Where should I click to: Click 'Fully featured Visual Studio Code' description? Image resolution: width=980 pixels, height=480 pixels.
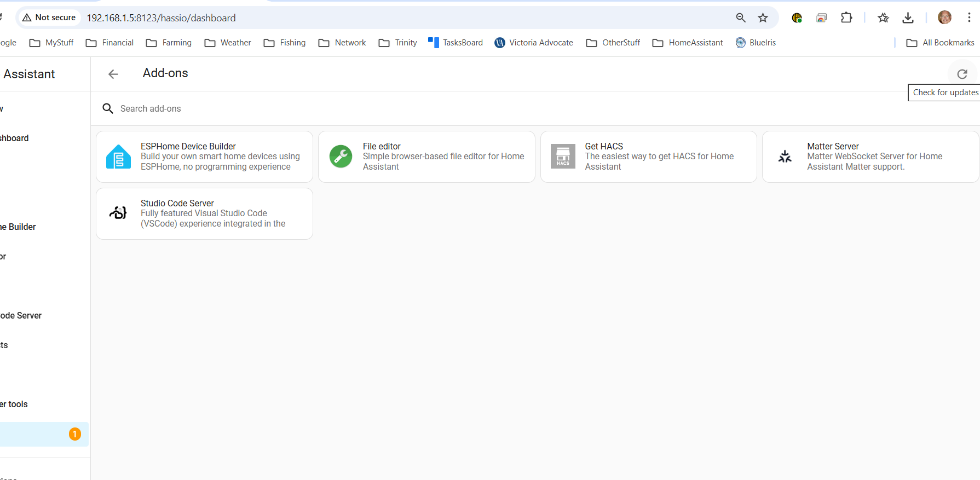pyautogui.click(x=213, y=218)
